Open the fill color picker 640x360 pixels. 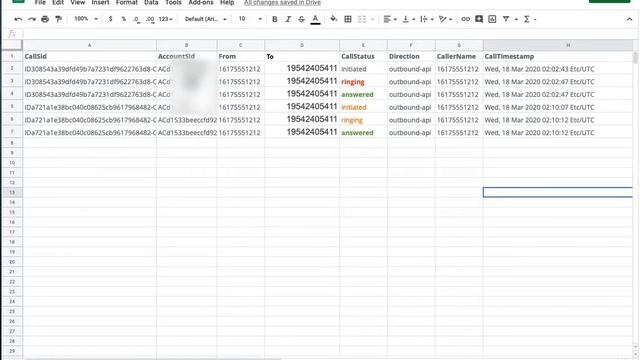(333, 19)
